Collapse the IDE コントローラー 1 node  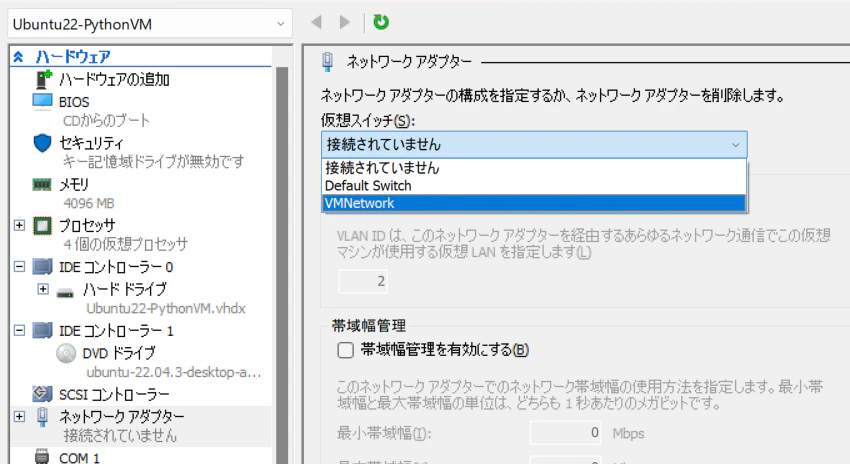point(20,330)
